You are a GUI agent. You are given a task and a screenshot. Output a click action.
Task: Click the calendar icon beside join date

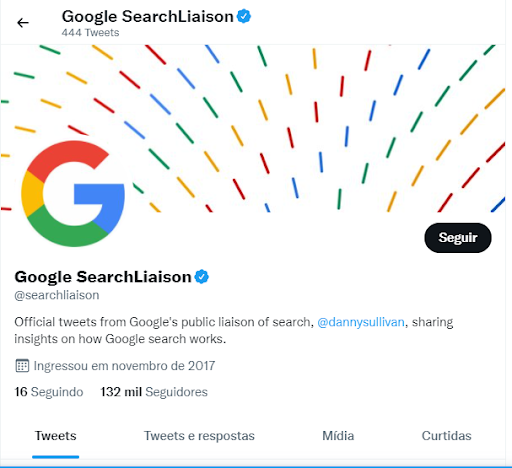[22, 366]
